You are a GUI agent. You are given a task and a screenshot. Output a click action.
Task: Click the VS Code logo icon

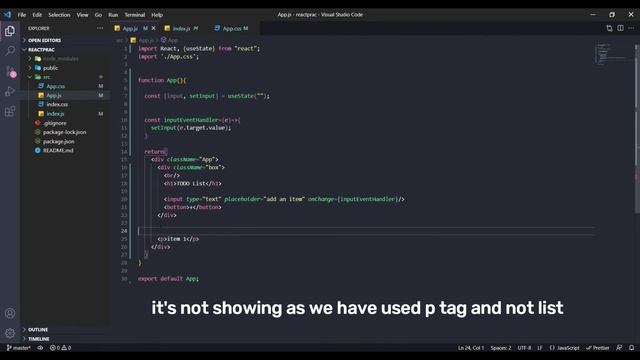coord(7,15)
